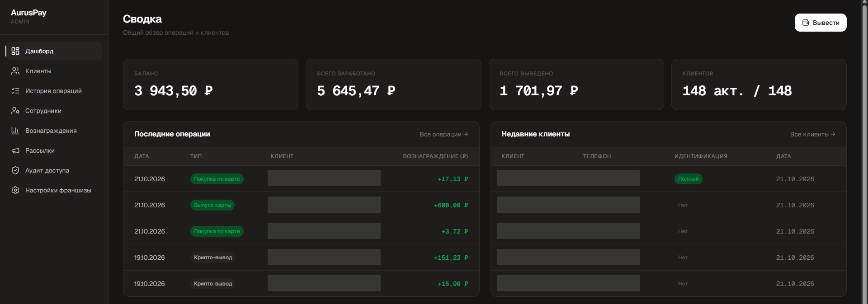The image size is (868, 304).
Task: Click the Рассылки megaphone icon
Action: 15,150
